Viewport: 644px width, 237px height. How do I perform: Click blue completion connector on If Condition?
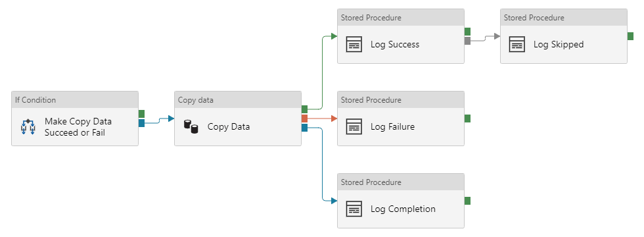pos(141,123)
